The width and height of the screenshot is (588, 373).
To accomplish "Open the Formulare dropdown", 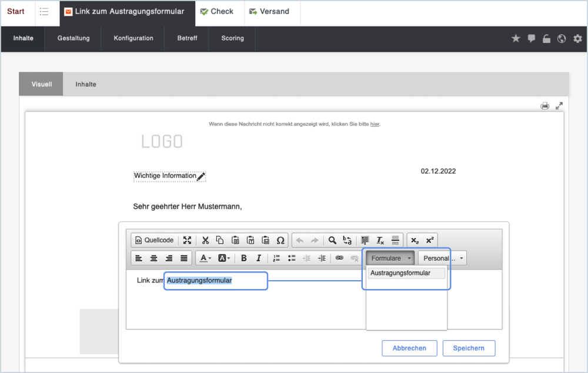I will coord(390,258).
